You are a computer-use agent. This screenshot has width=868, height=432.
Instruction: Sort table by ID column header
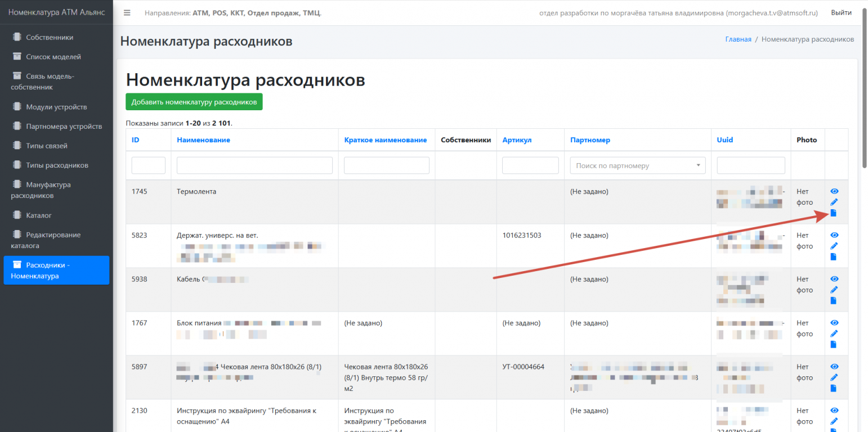(x=135, y=140)
